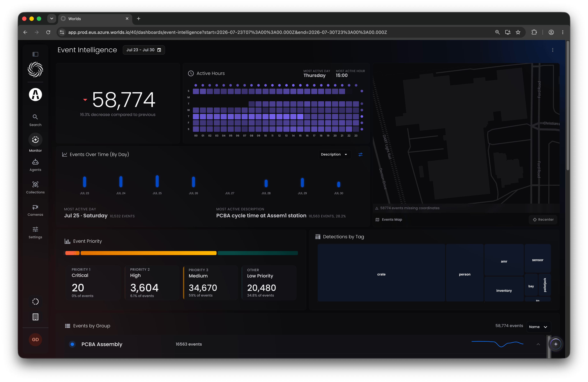Click the browser back arrow
Image resolution: width=588 pixels, height=382 pixels.
pos(25,32)
